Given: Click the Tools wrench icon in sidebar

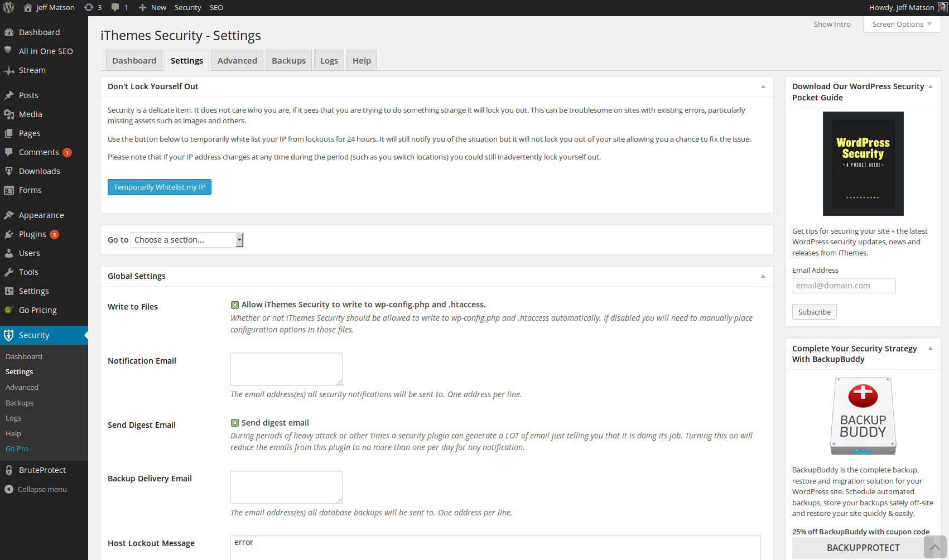Looking at the screenshot, I should pyautogui.click(x=9, y=272).
